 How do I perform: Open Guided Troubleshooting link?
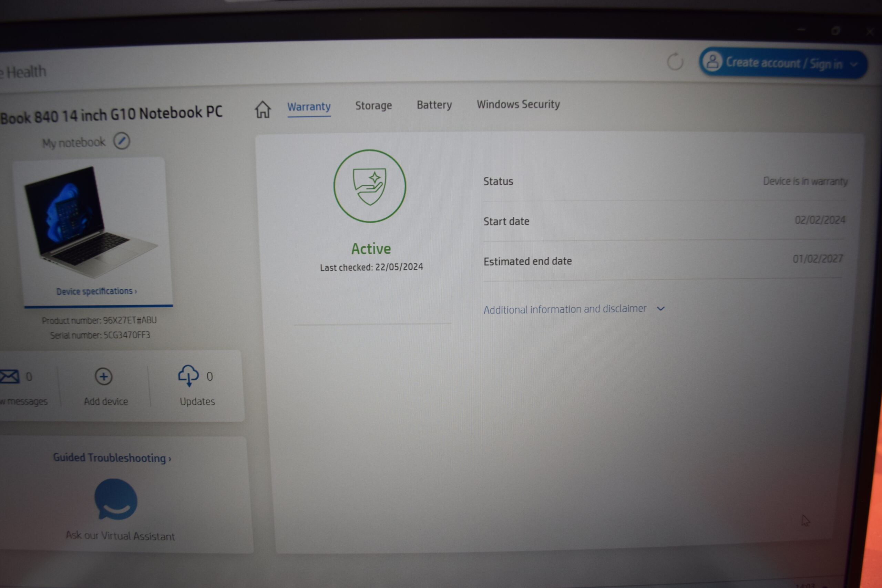click(112, 458)
